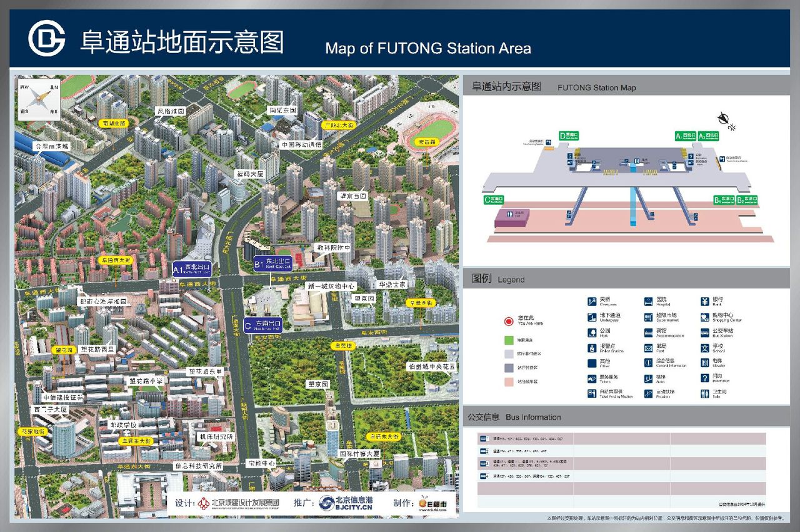
Task: Click the compass rose on the map
Action: [37, 99]
